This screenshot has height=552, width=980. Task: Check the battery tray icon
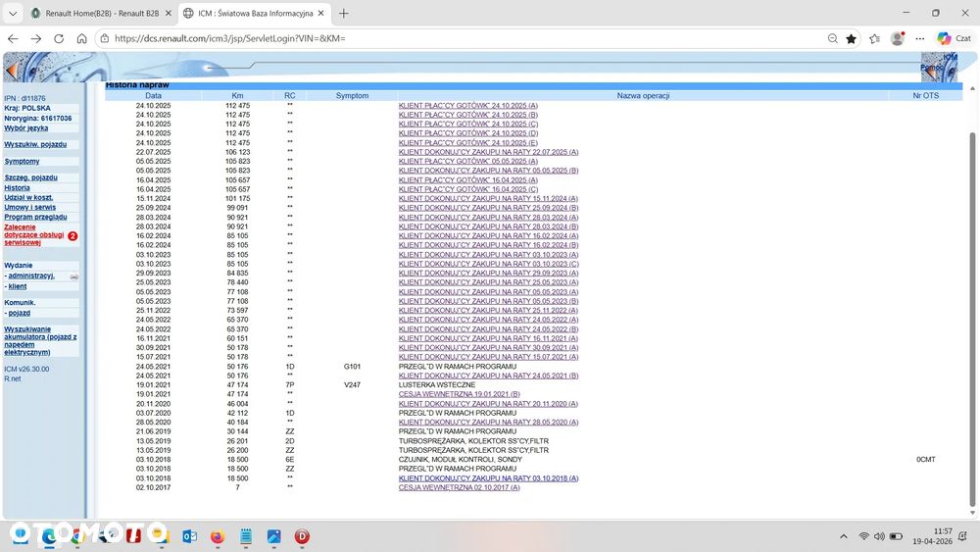897,536
